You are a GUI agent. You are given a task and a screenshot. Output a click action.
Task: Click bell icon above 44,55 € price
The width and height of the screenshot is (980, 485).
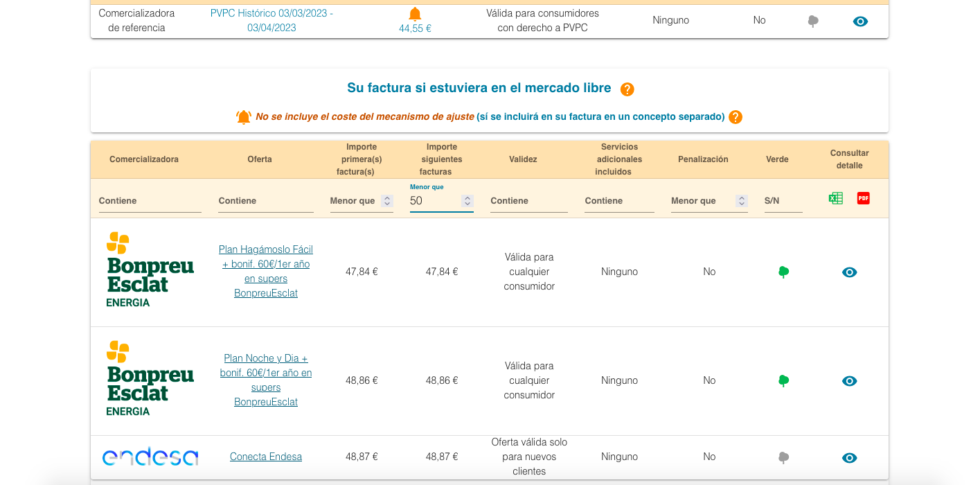(x=415, y=14)
